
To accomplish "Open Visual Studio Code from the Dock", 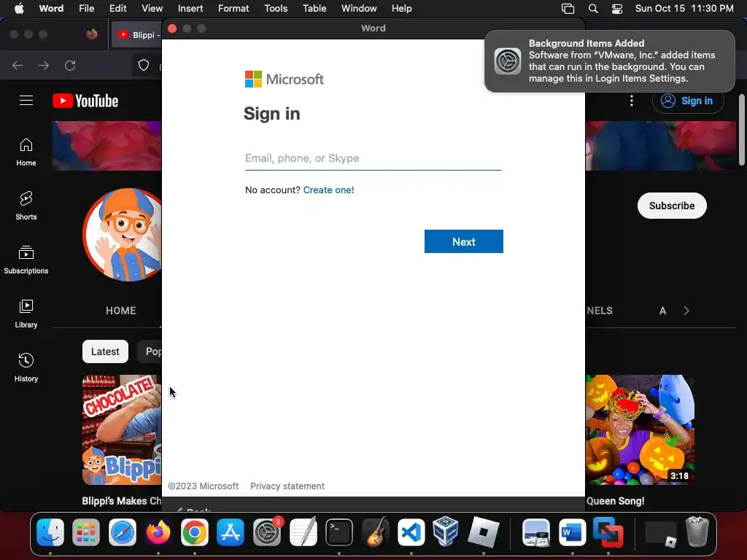I will pos(411,532).
